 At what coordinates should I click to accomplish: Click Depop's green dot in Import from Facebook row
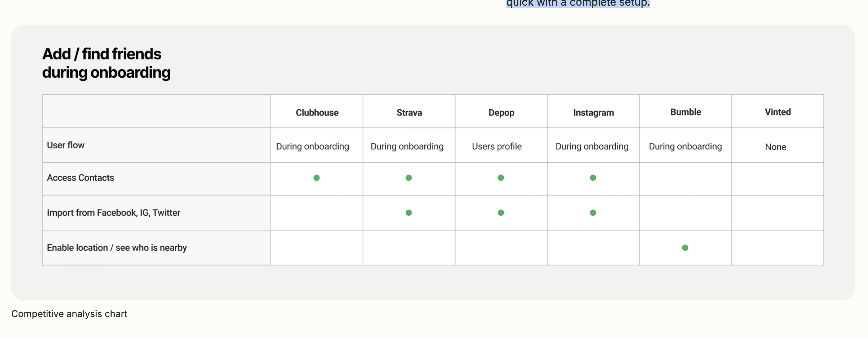click(x=501, y=212)
